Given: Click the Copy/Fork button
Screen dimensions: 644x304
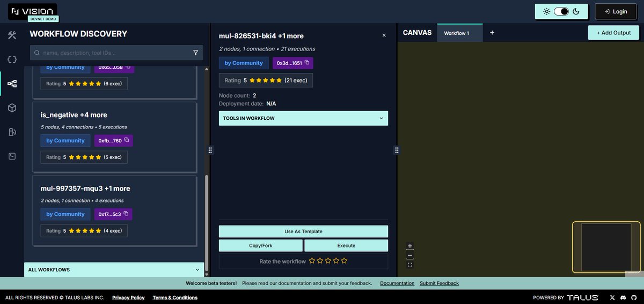Looking at the screenshot, I should (261, 245).
